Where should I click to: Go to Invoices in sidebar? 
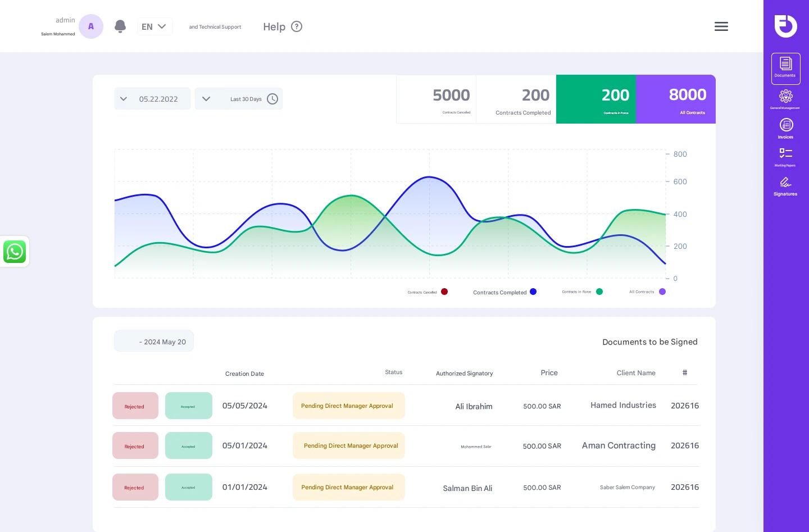(x=785, y=126)
